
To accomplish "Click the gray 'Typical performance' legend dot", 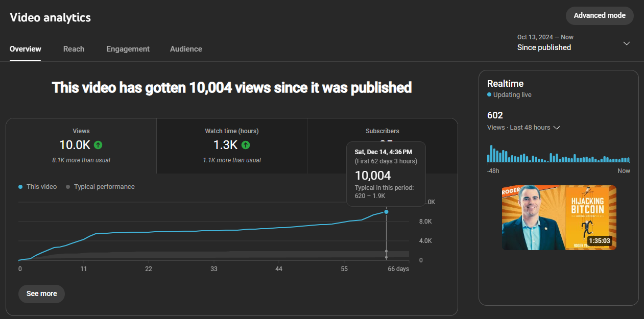I will coord(68,187).
